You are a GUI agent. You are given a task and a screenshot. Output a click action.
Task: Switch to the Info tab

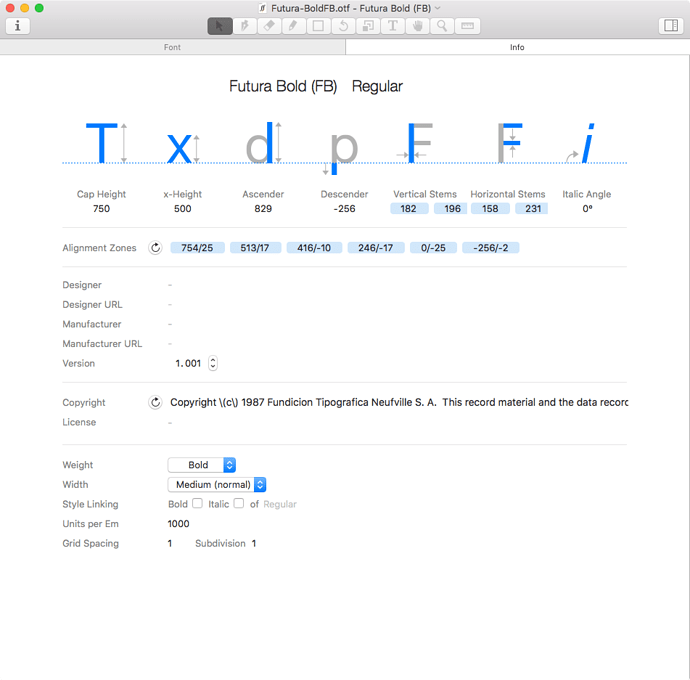[x=518, y=47]
